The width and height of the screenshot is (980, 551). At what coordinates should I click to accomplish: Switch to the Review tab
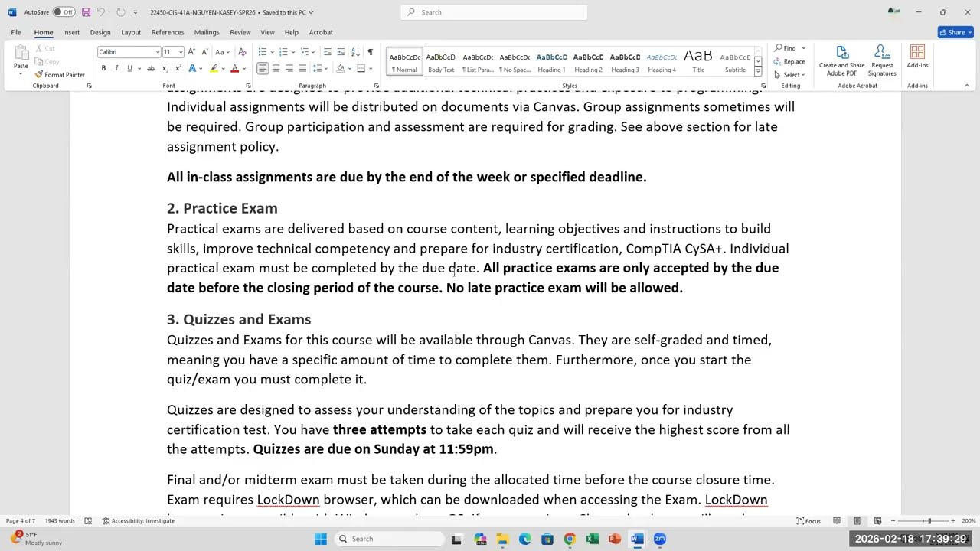point(240,32)
